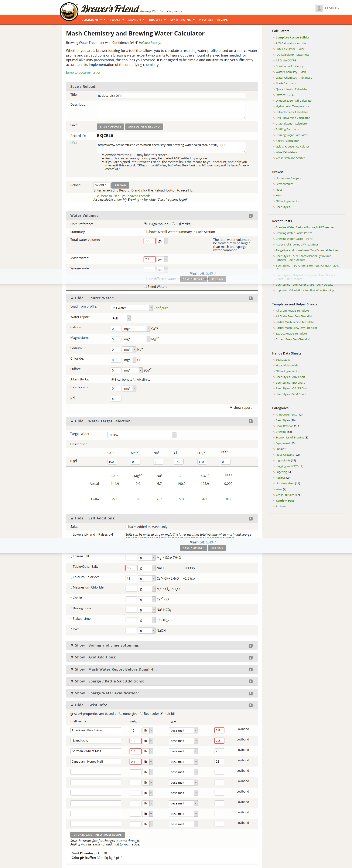Open the Browse menu
The image size is (352, 868).
click(x=157, y=20)
